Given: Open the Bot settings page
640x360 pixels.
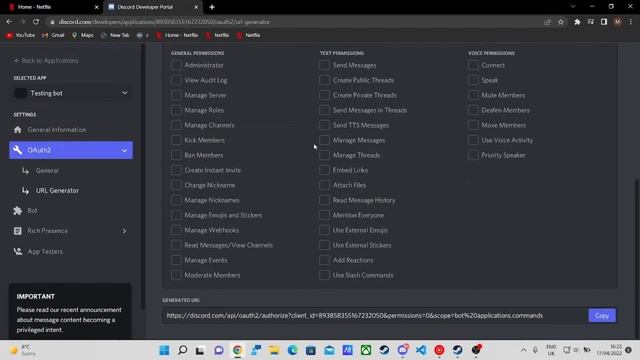Looking at the screenshot, I should click(x=32, y=211).
